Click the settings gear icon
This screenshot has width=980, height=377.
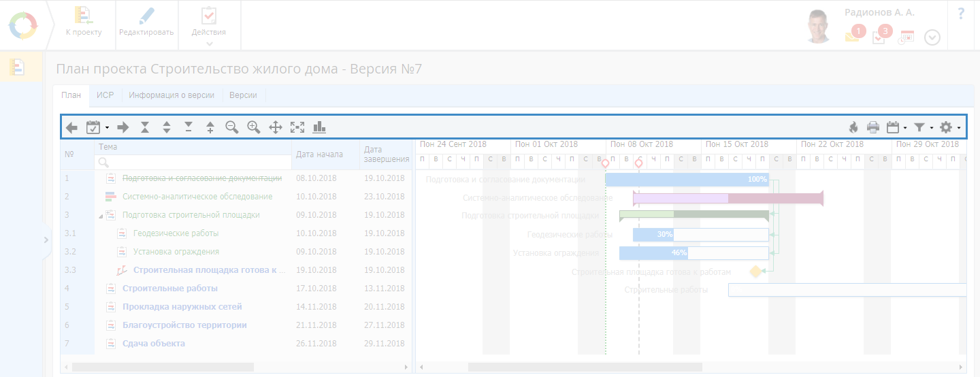pos(946,127)
